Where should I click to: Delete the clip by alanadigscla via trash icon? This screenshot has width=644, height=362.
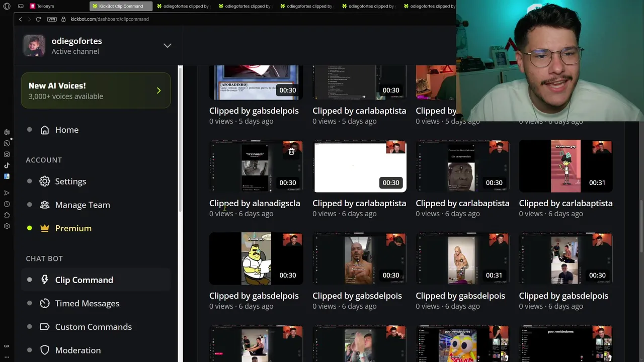(291, 151)
